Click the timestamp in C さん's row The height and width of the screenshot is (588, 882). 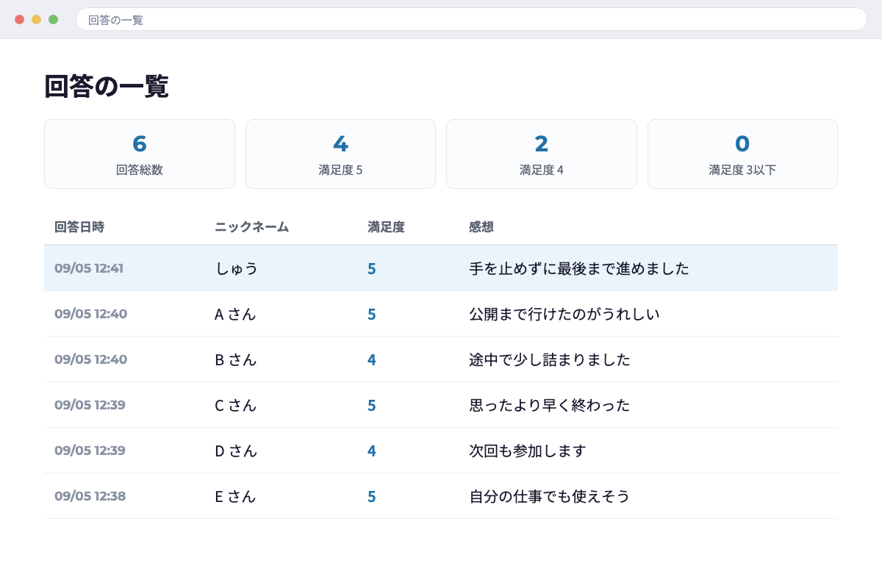90,405
